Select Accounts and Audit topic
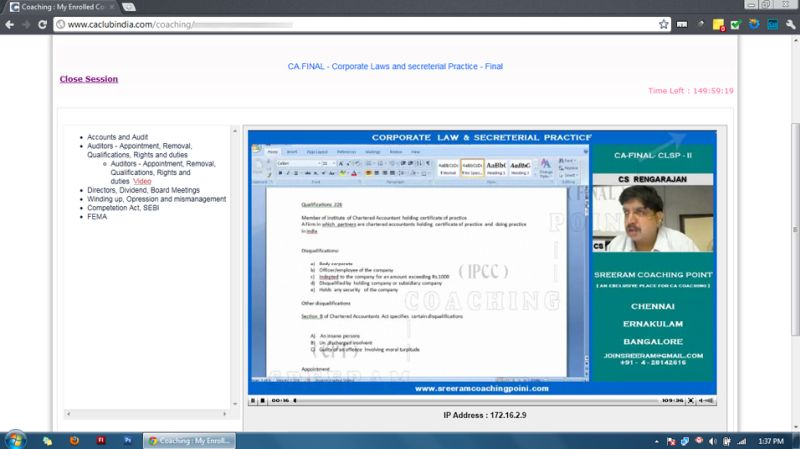Viewport: 800px width, 449px height. click(x=117, y=137)
